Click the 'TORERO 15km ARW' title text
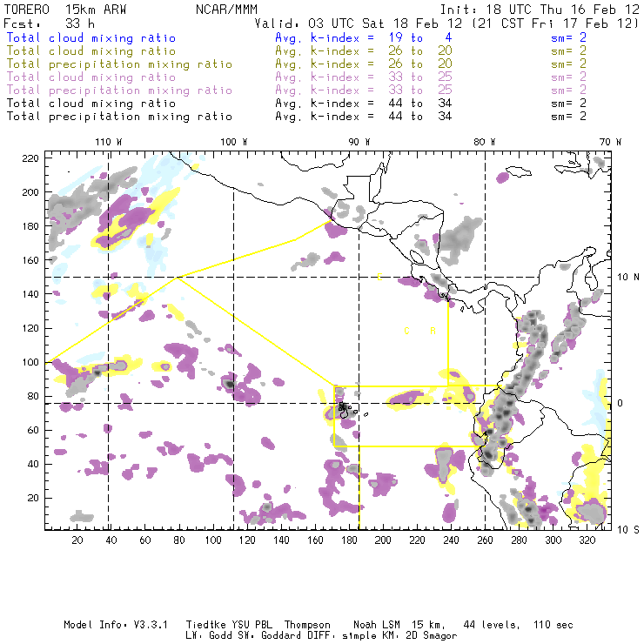Screen dimensions: 644x644 65,10
